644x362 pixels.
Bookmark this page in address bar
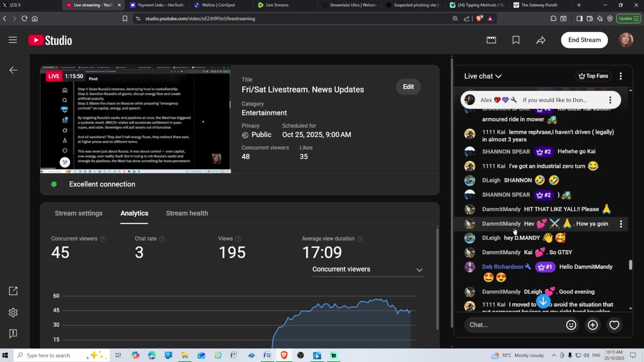tap(125, 19)
